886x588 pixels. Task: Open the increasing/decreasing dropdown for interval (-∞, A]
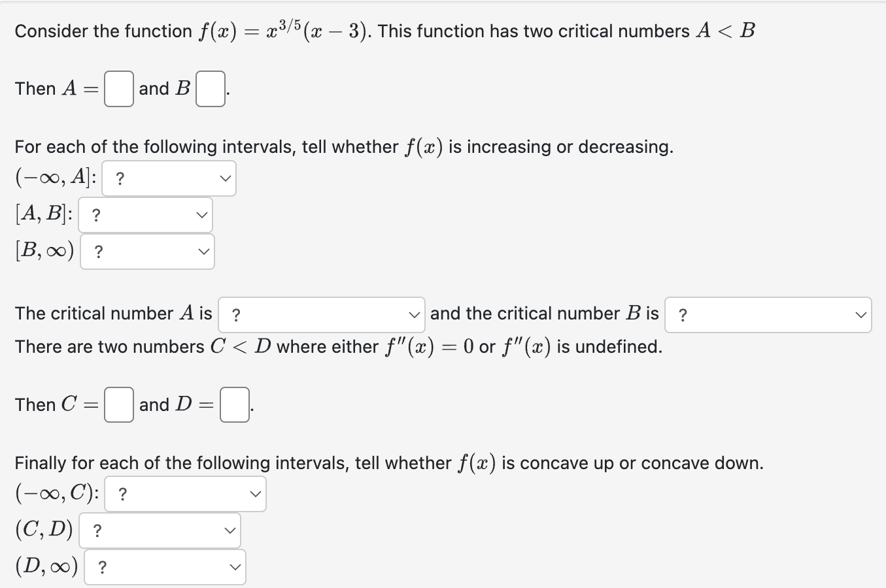(x=169, y=177)
